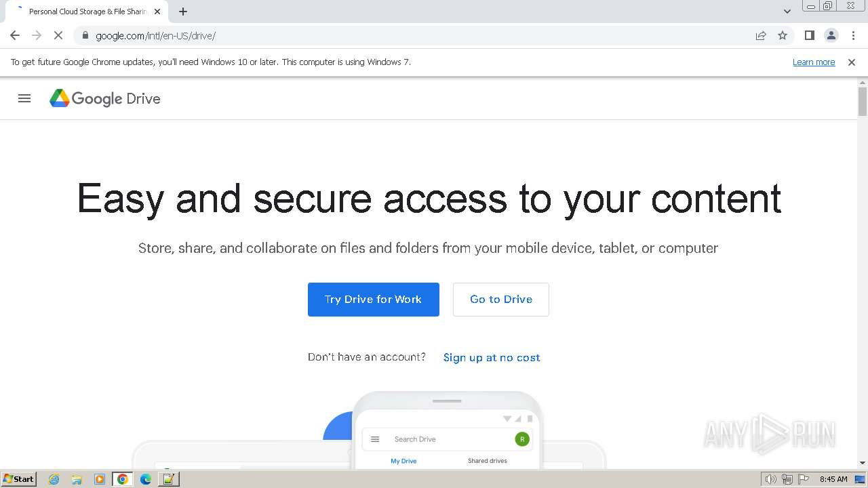Click the Easy and secure access headline
The image size is (868, 488).
click(x=429, y=199)
